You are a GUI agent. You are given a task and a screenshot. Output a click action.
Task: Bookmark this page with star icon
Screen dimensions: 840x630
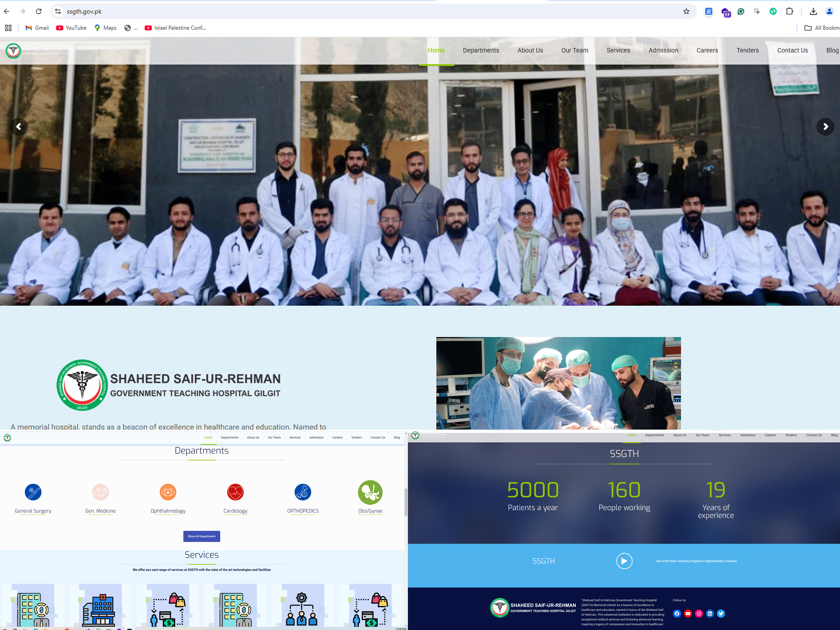click(686, 11)
